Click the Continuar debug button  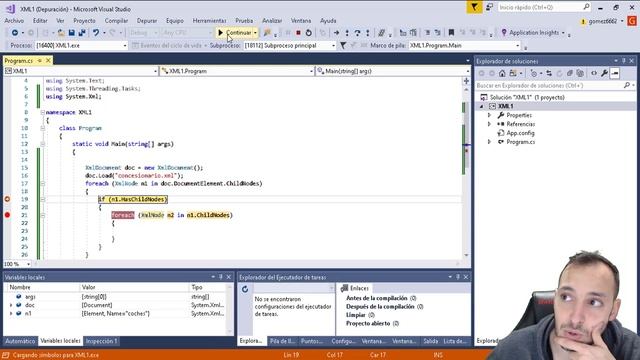(235, 33)
